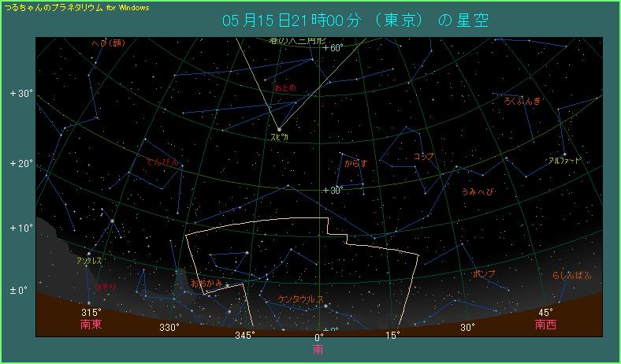The image size is (621, 364).
Task: Select the てんびん constellation label
Action: coord(162,162)
